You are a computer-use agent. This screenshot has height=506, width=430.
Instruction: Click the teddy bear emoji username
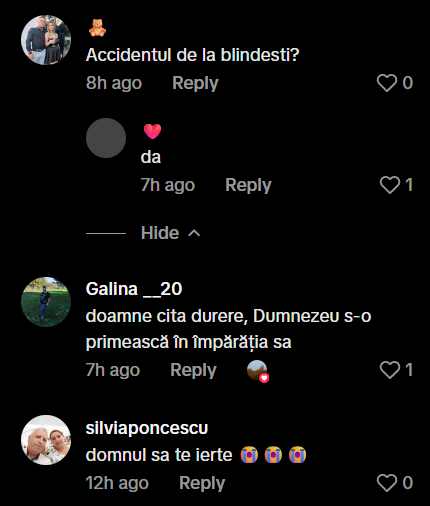pos(97,28)
